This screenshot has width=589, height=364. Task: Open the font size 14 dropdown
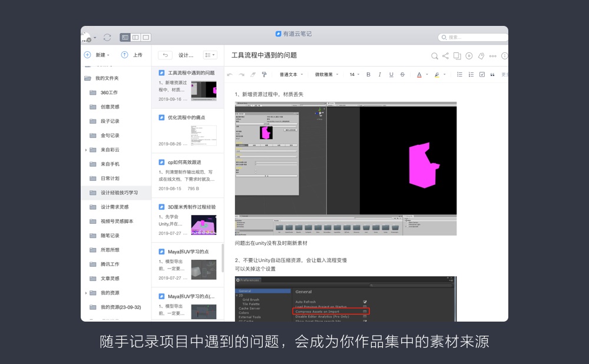[352, 74]
